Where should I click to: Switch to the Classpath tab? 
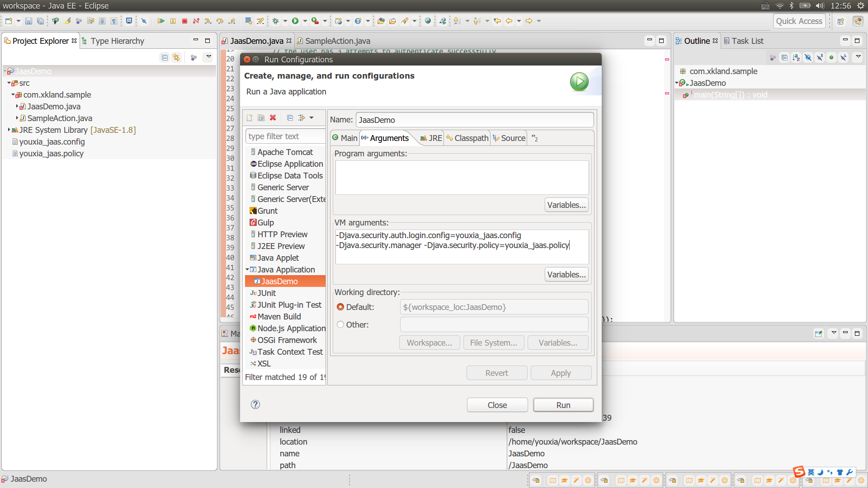pos(467,138)
